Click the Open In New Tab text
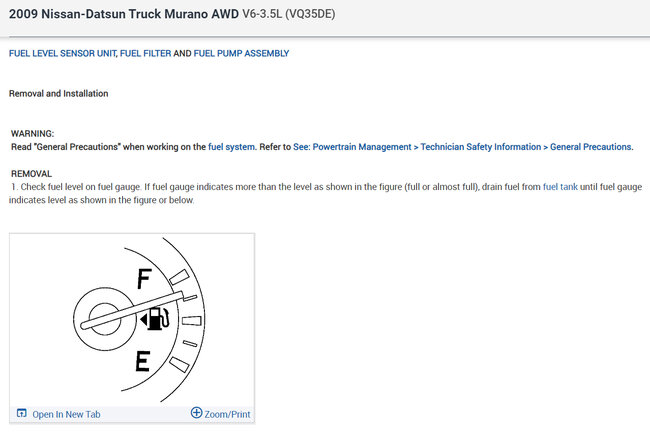 click(x=66, y=414)
